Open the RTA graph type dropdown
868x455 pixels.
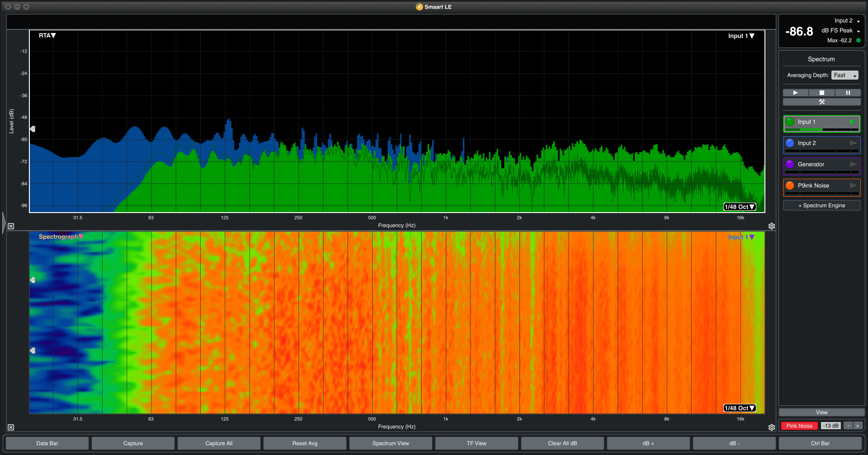coord(47,35)
